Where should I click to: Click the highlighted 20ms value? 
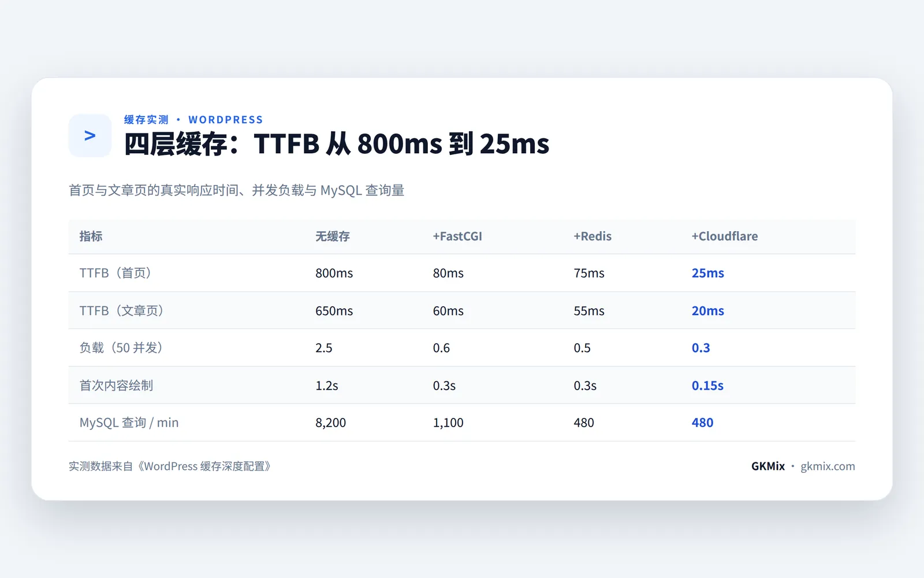707,310
